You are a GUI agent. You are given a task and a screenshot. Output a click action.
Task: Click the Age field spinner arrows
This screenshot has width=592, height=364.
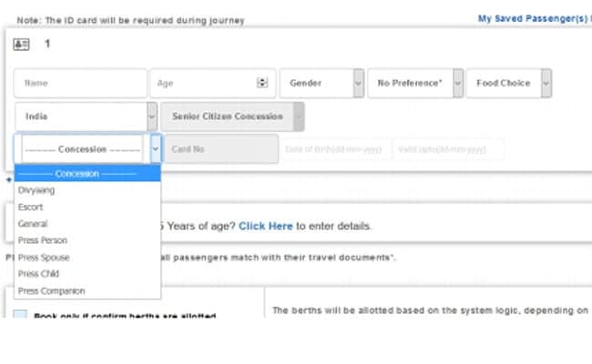[262, 83]
